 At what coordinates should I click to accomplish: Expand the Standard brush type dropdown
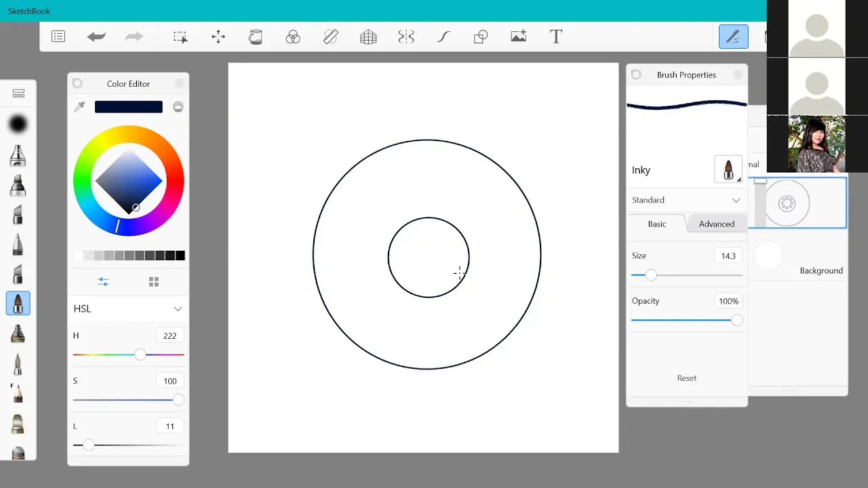(686, 200)
